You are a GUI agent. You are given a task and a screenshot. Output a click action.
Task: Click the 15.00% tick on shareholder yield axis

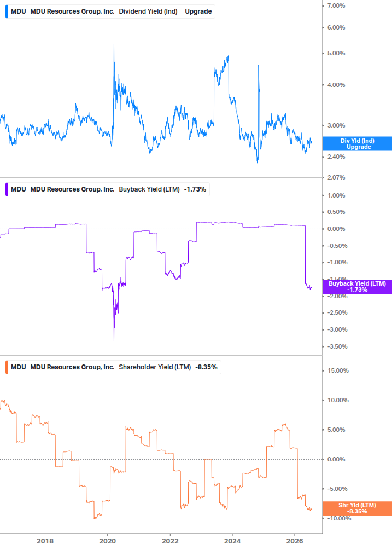tap(338, 370)
